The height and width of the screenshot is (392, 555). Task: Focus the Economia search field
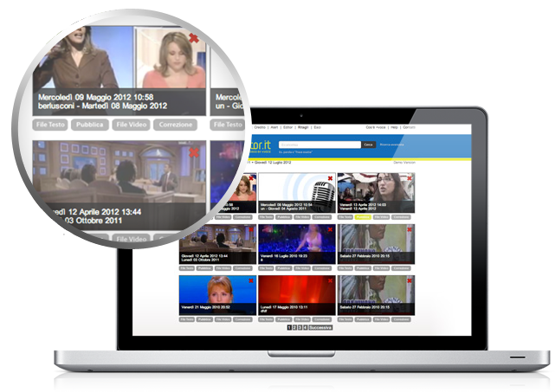point(319,145)
